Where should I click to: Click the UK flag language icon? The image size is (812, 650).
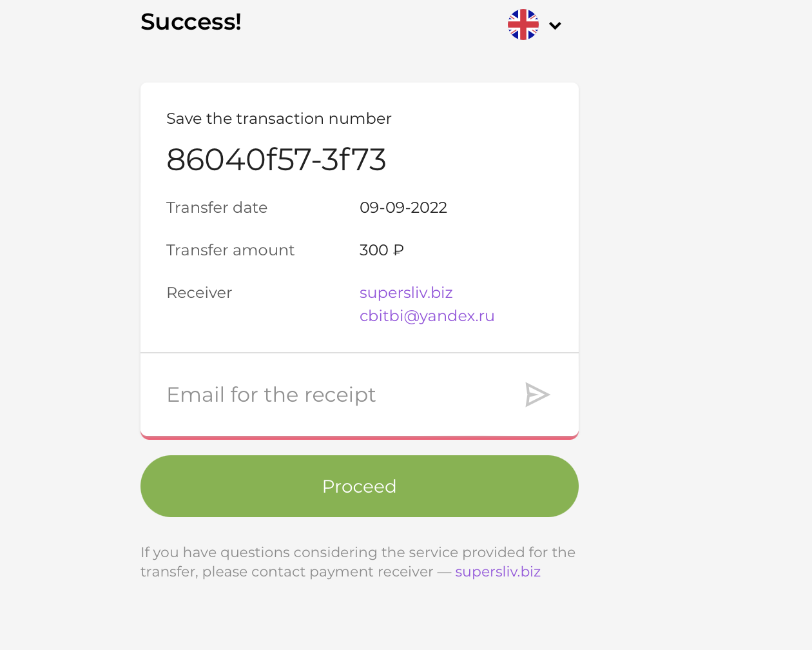[x=523, y=25]
